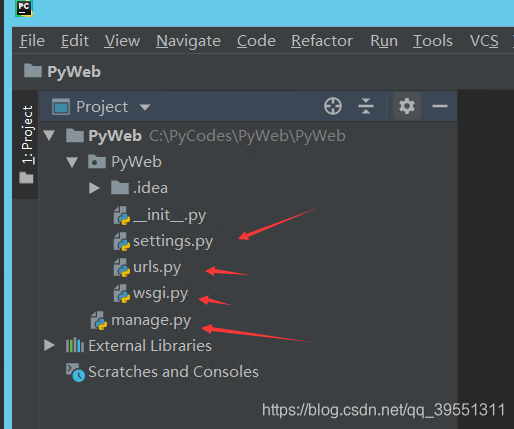Screen dimensions: 514x429
Task: Open the Edit menu
Action: click(x=75, y=41)
